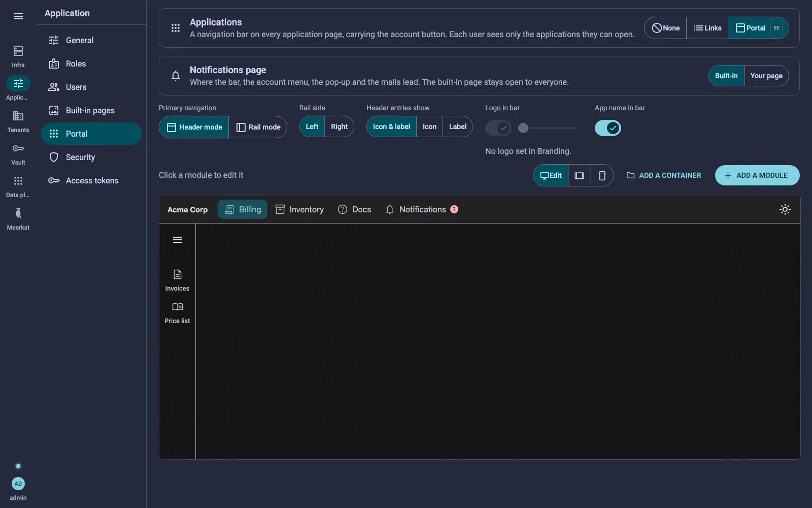
Task: Open Roles in the sidebar
Action: tap(91, 63)
